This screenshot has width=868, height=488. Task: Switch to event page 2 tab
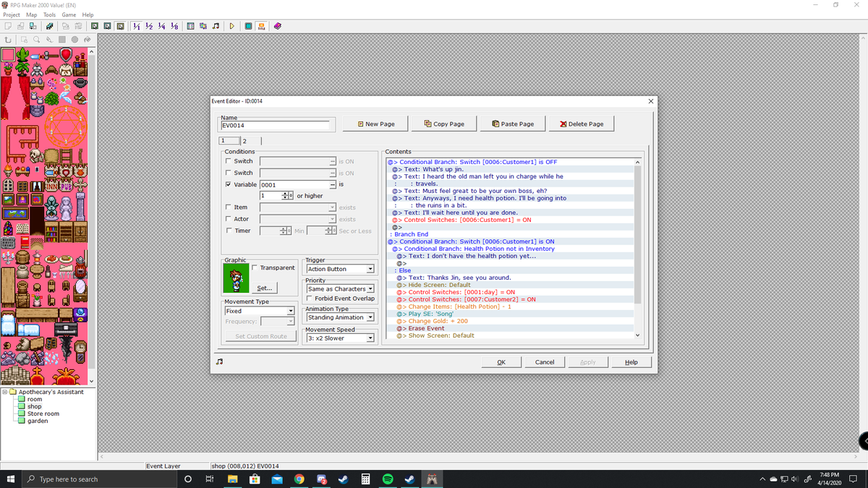click(x=244, y=140)
